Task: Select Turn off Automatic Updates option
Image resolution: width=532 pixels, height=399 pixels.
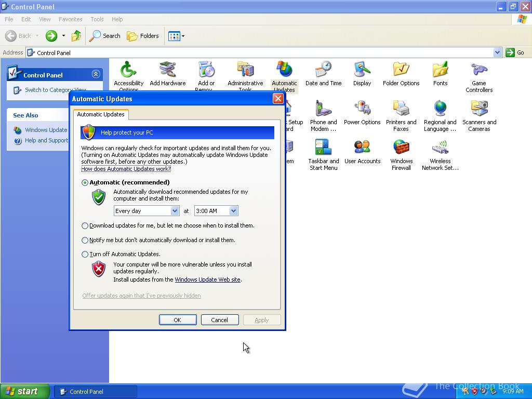Action: [x=85, y=254]
